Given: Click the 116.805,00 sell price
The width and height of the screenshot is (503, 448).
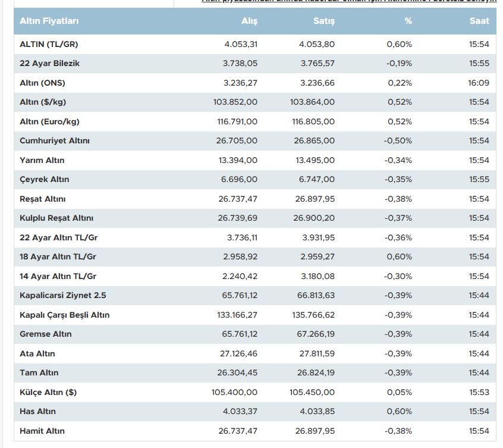Looking at the screenshot, I should 313,121.
